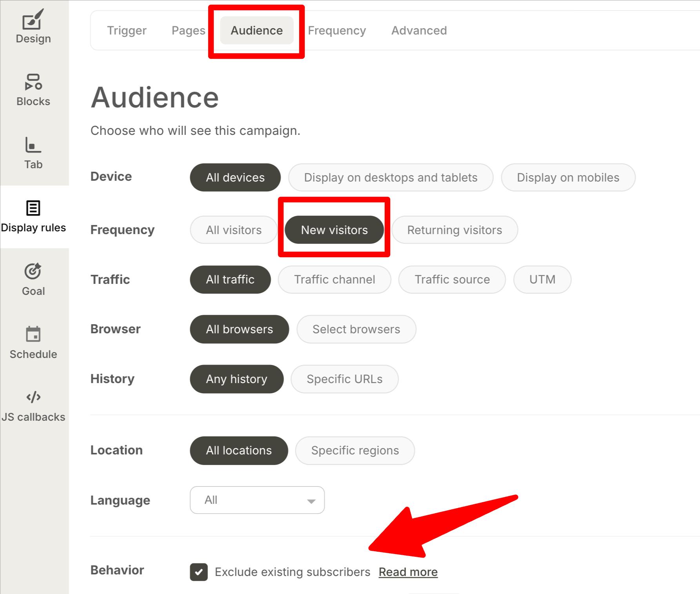700x594 pixels.
Task: Select the All visitors option
Action: click(x=234, y=230)
